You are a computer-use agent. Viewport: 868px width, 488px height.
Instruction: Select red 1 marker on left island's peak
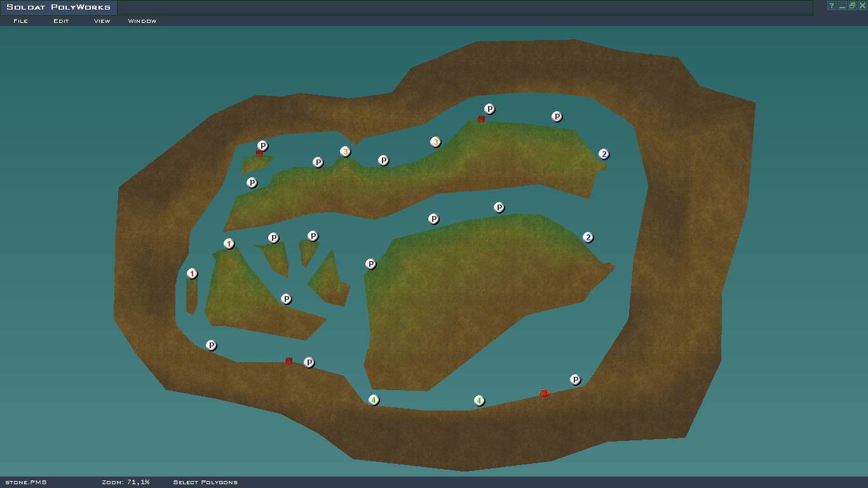coord(229,244)
